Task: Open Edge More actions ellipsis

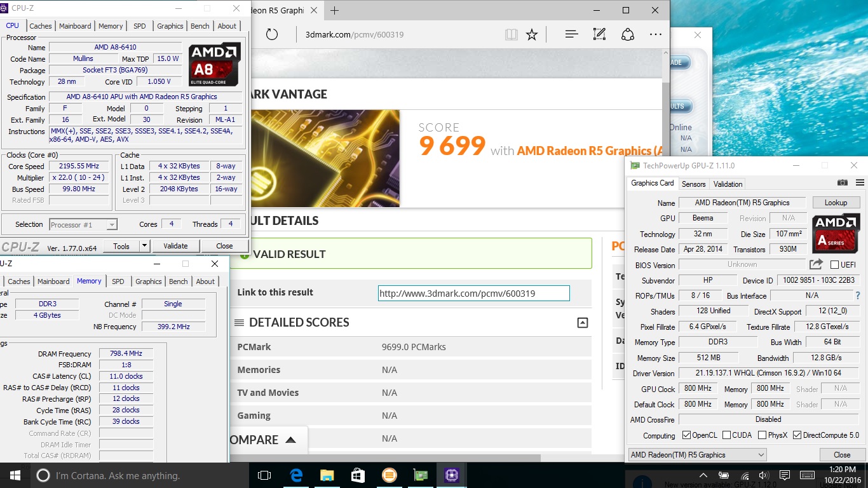Action: [656, 34]
